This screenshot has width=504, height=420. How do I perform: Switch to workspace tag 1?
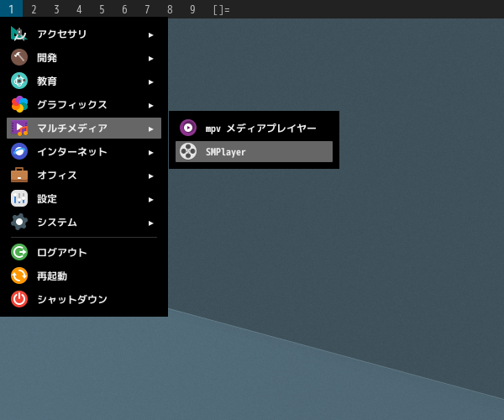11,9
